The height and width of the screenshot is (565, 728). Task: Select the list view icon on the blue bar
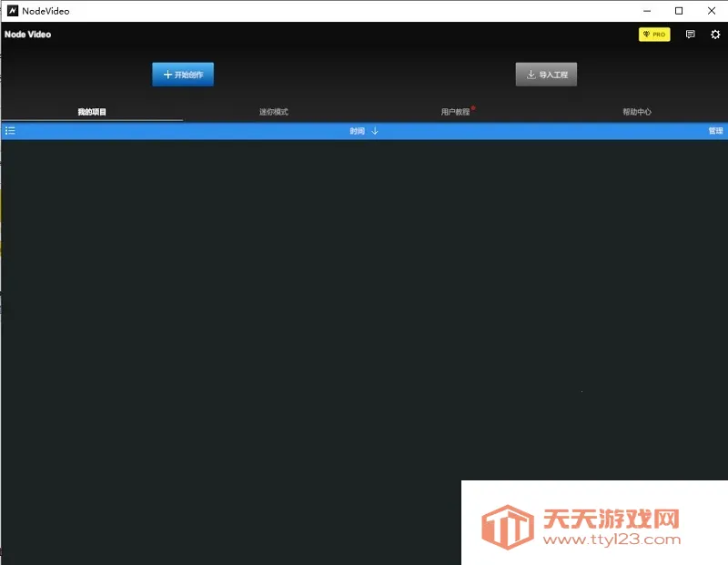click(x=10, y=130)
